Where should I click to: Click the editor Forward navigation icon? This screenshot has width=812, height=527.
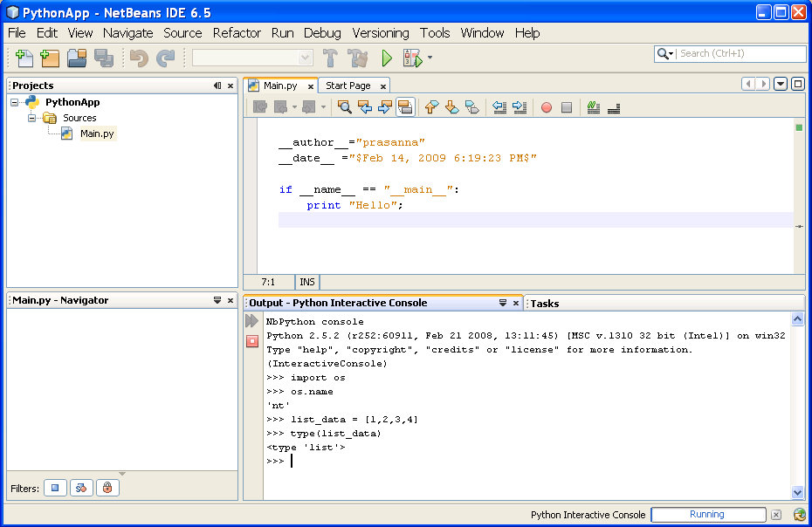[x=308, y=107]
